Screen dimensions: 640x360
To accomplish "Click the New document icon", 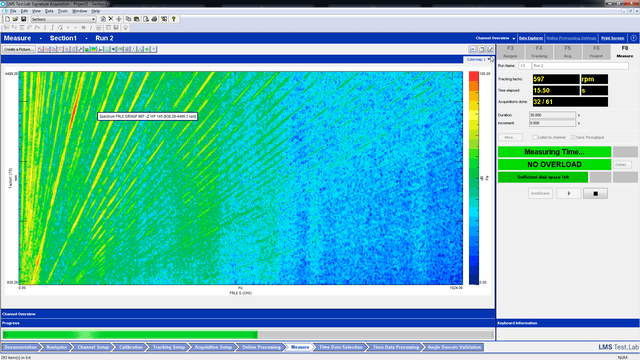I will coord(7,19).
